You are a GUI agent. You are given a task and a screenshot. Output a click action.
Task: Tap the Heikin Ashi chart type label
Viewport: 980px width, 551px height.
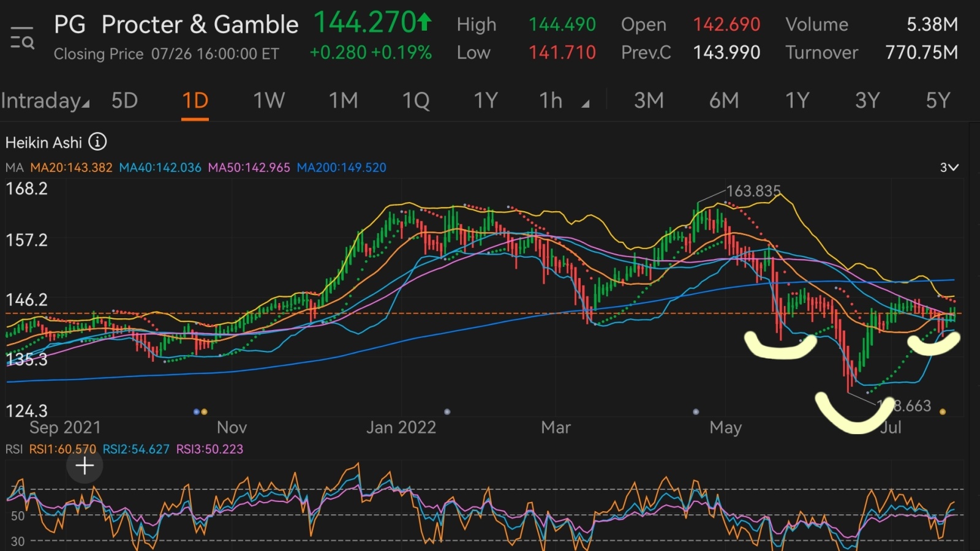[x=43, y=143]
